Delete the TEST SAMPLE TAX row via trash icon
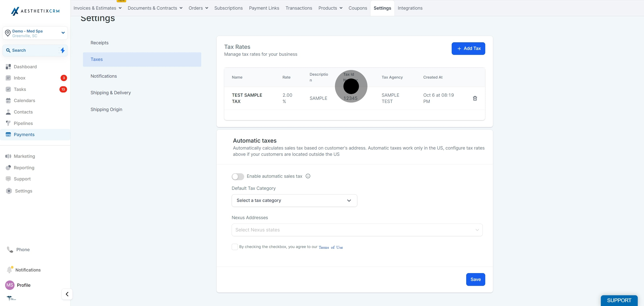The image size is (644, 306). click(475, 98)
